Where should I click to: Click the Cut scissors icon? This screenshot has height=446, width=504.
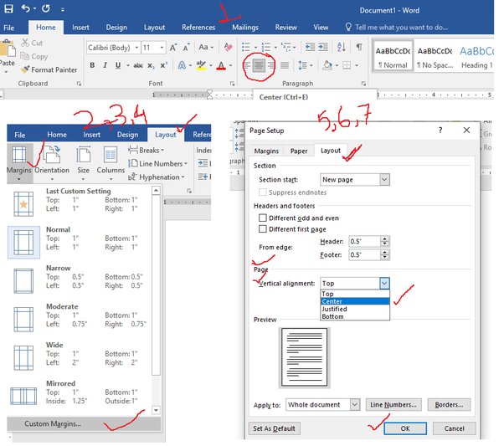25,43
